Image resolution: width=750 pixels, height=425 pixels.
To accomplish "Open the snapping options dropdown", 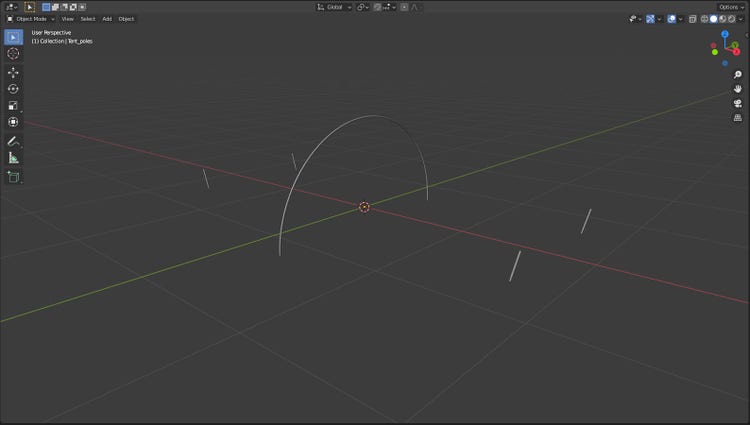I will (x=389, y=7).
